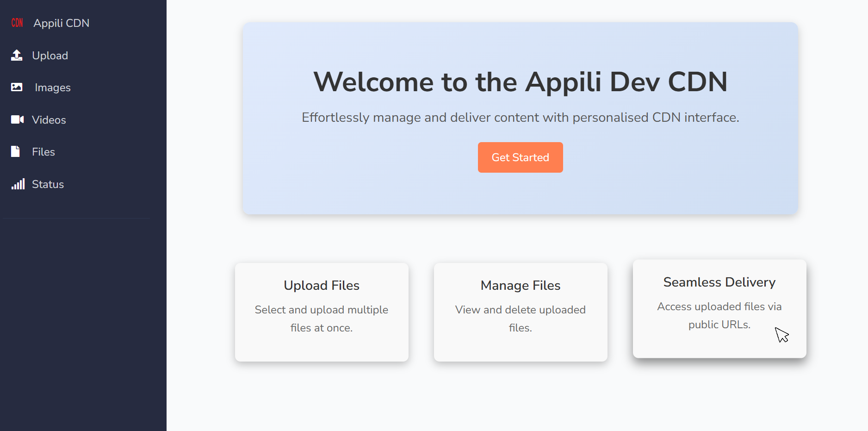Viewport: 868px width, 431px height.
Task: Go to the Files section
Action: [43, 151]
